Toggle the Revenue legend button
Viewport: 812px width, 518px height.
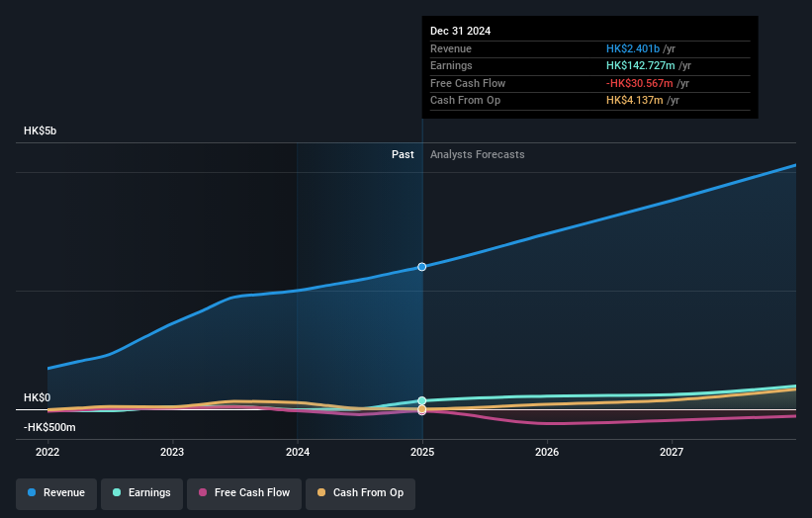coord(56,492)
